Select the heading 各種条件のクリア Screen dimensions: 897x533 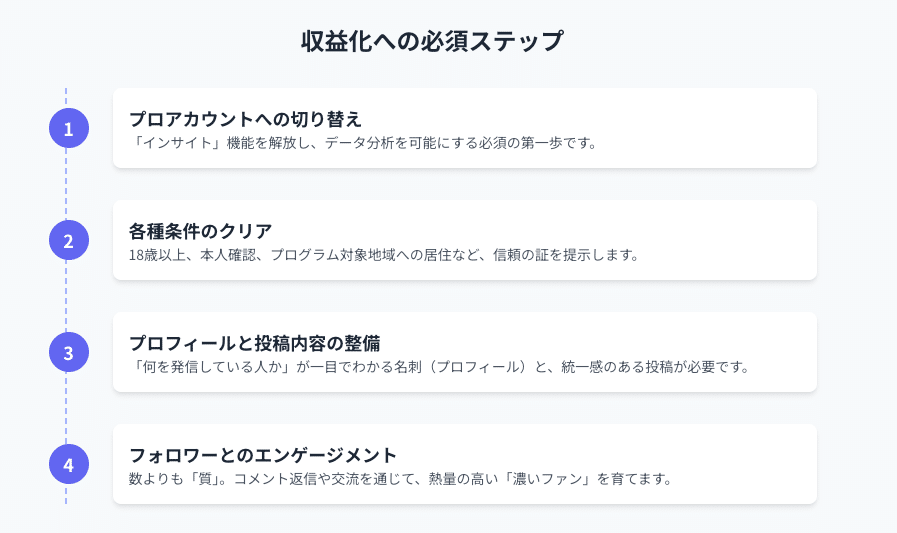point(187,230)
